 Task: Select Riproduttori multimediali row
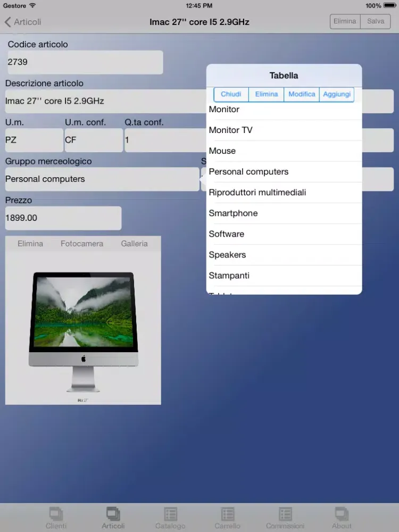click(284, 193)
